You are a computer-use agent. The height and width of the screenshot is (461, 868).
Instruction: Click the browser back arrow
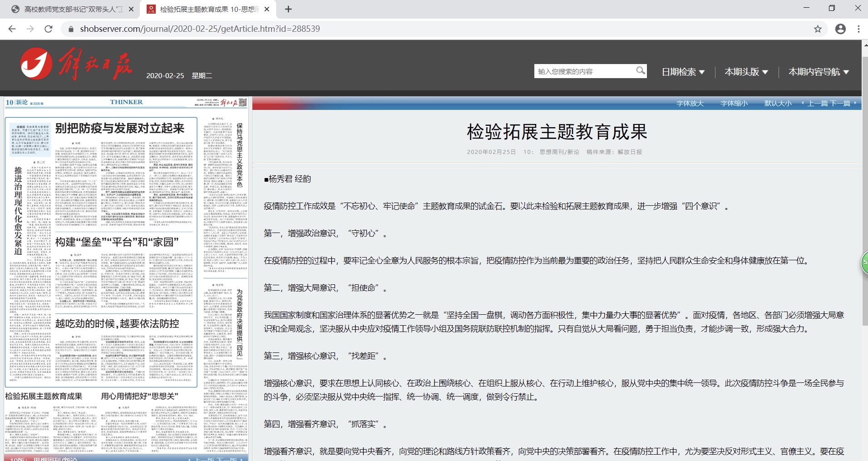(12, 29)
